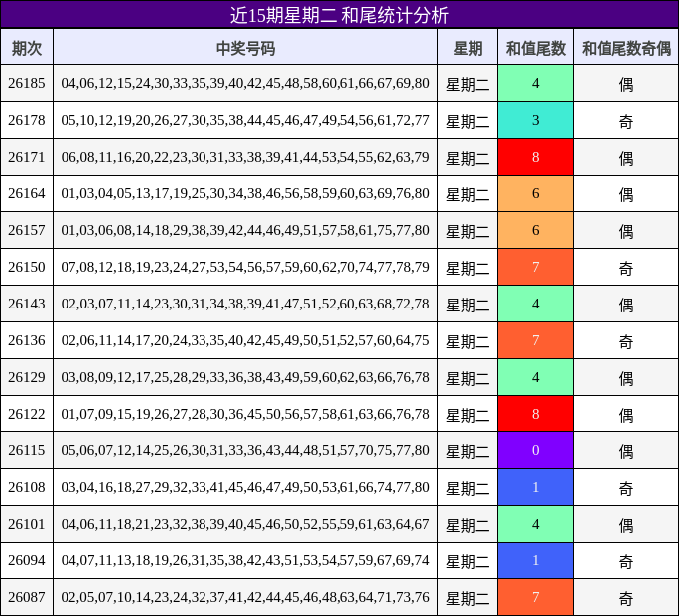Click the 和值尾数奇偶 column header
Screen dimensions: 679x616
point(626,48)
